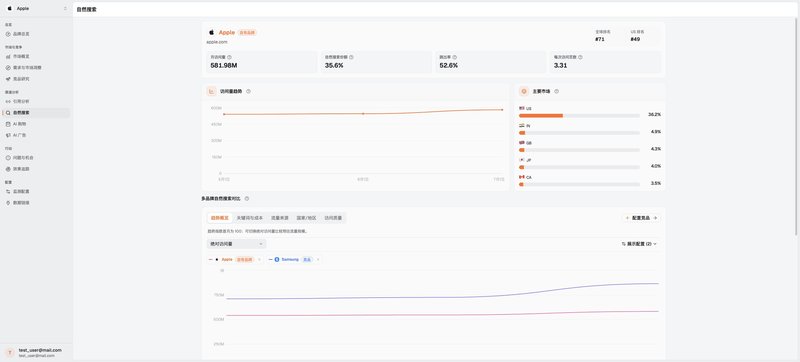This screenshot has width=800, height=362.
Task: Open 监测配置 sidebar page
Action: point(36,192)
